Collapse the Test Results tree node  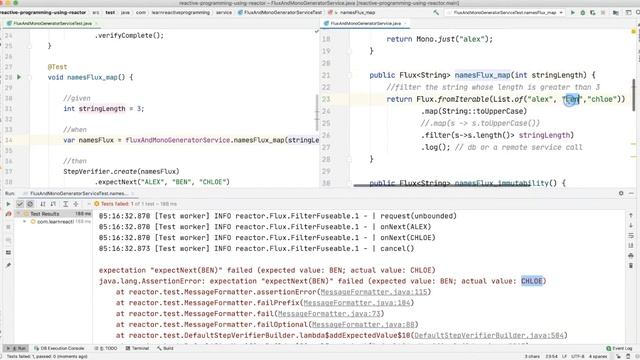(18, 213)
